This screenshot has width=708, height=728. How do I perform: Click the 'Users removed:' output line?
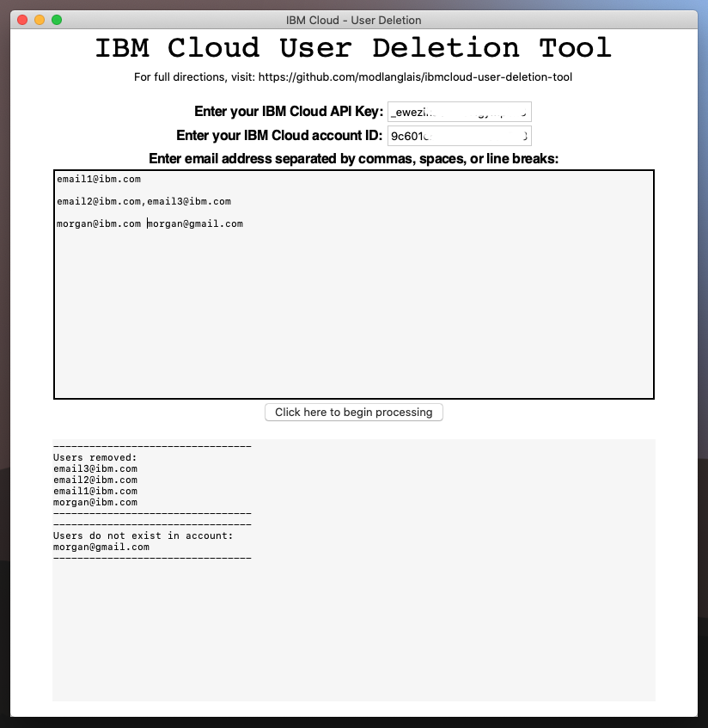coord(95,458)
